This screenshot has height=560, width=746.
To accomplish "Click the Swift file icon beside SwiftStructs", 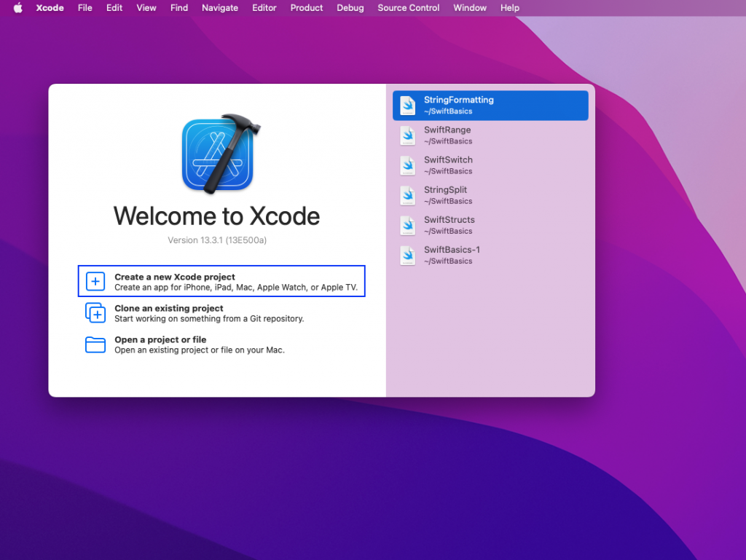I will click(x=408, y=225).
